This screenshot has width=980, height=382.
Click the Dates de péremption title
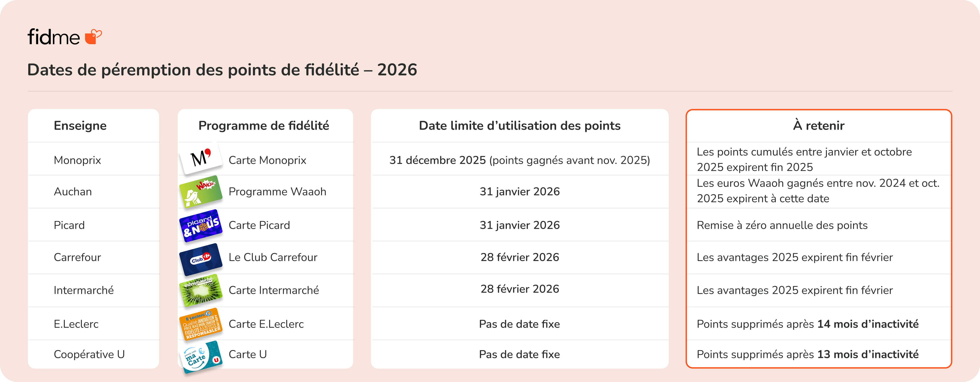tap(222, 70)
